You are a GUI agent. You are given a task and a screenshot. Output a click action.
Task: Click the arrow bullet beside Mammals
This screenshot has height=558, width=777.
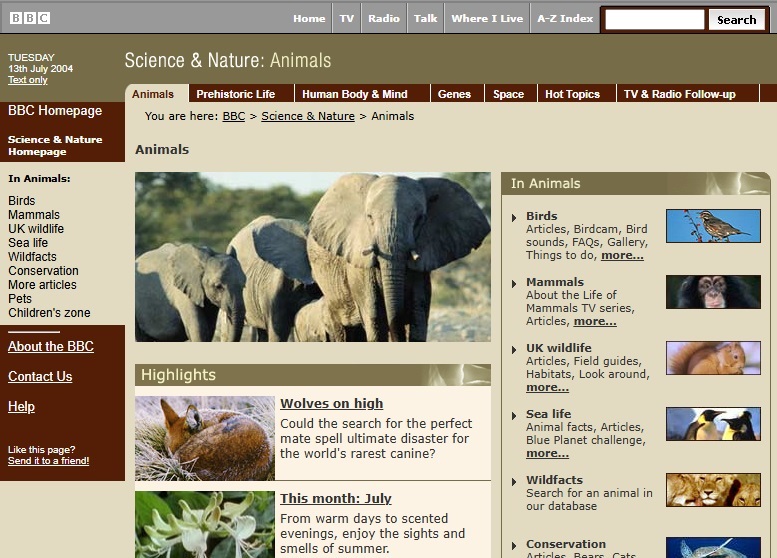515,283
